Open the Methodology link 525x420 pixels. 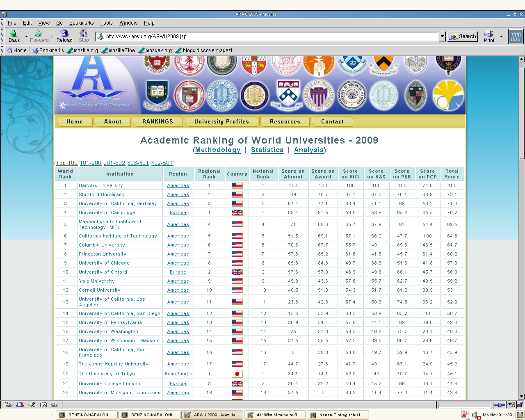pyautogui.click(x=218, y=150)
